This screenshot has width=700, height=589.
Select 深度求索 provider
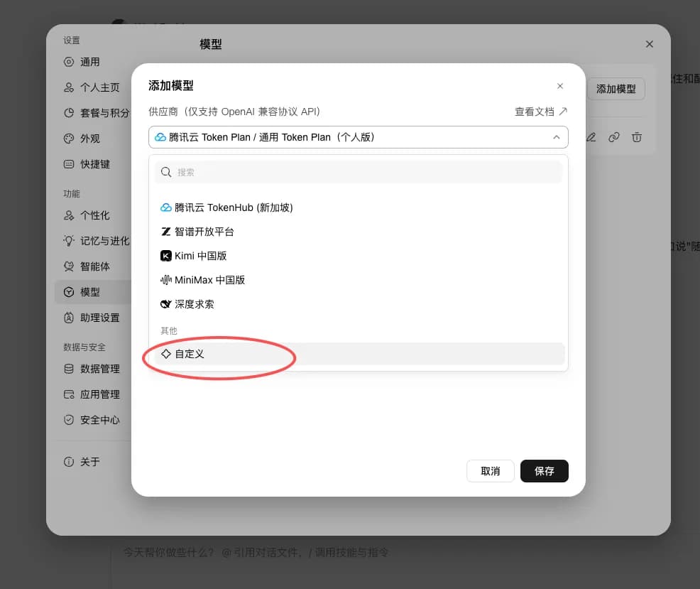tap(358, 304)
